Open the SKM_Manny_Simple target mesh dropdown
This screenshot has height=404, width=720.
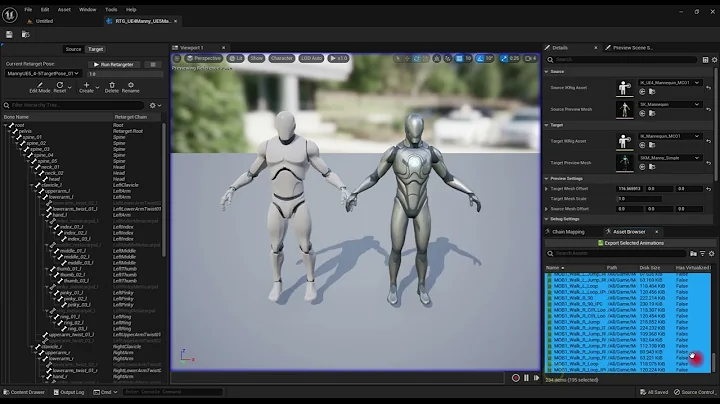(x=669, y=157)
